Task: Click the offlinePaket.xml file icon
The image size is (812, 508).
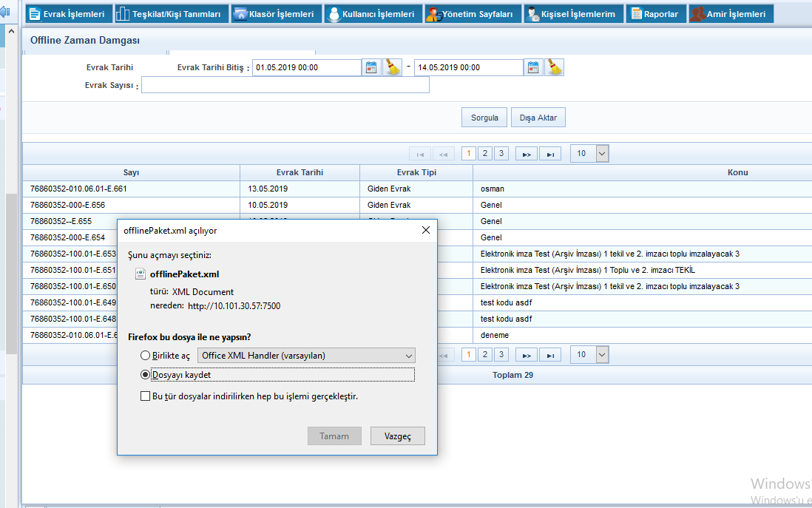Action: [x=141, y=274]
